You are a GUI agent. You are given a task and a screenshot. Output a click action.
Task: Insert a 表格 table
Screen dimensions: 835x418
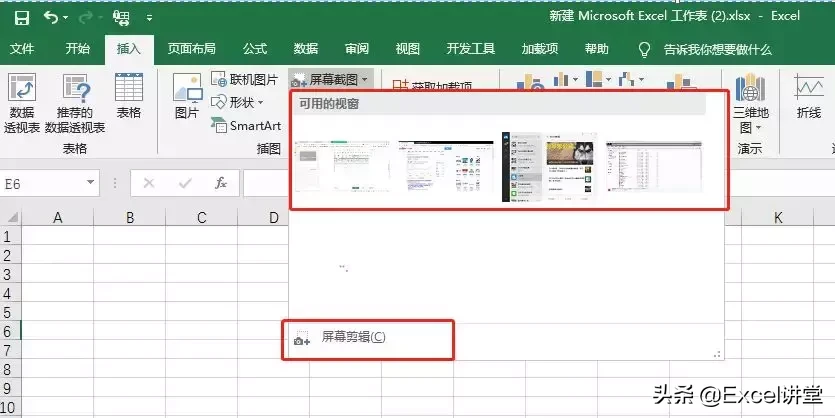point(129,96)
